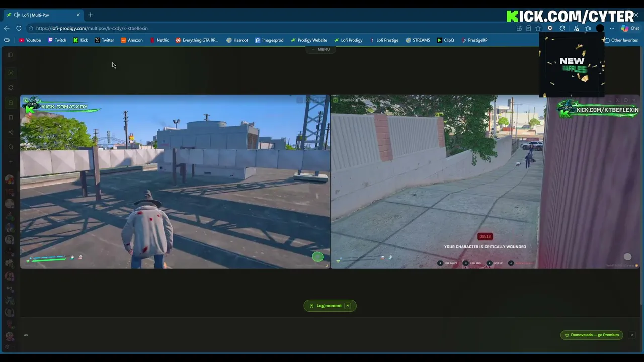Screen dimensions: 644x362
Task: Mute the Lofi Multi-Pov tab audio
Action: pos(17,15)
